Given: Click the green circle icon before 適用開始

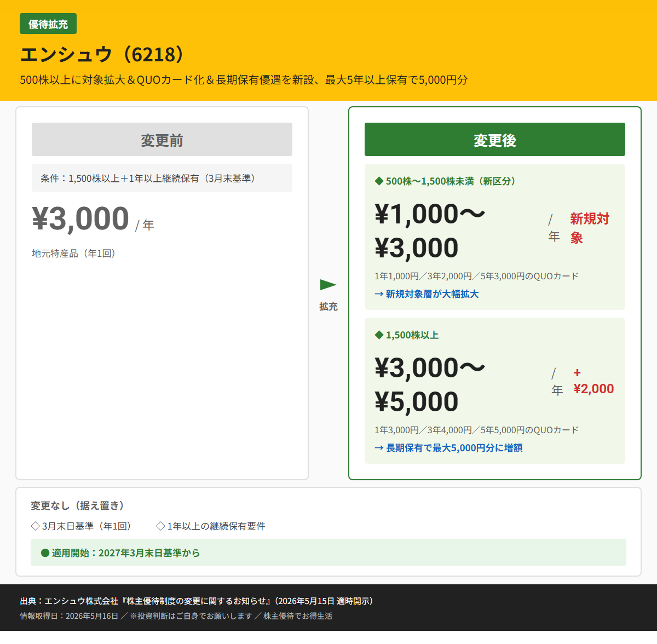Looking at the screenshot, I should click(x=45, y=553).
